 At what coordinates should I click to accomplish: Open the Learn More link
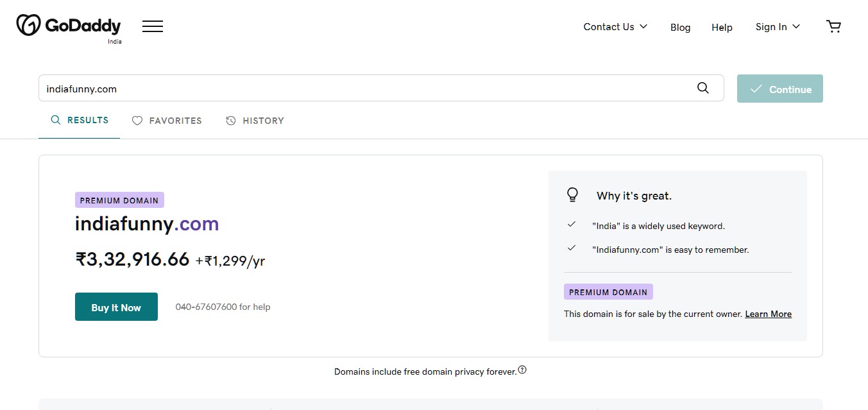pos(768,314)
